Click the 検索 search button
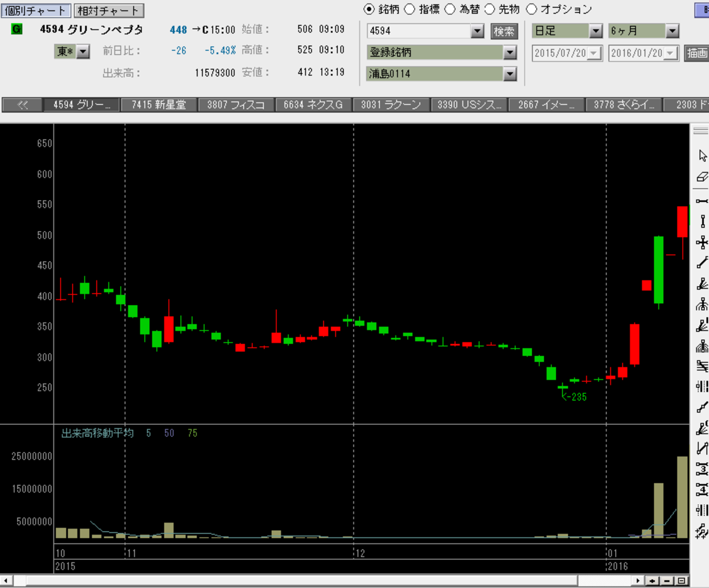Screen dimensions: 709x588 pyautogui.click(x=504, y=31)
